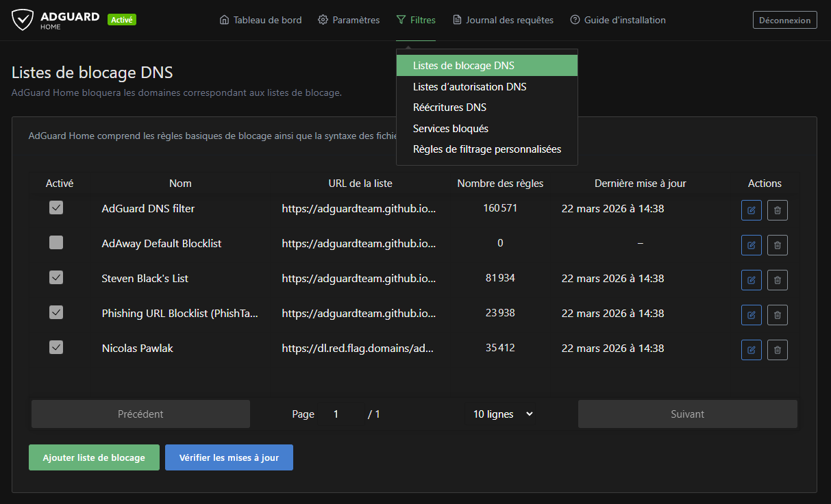
Task: Open Services bloqués from the menu
Action: (487, 129)
